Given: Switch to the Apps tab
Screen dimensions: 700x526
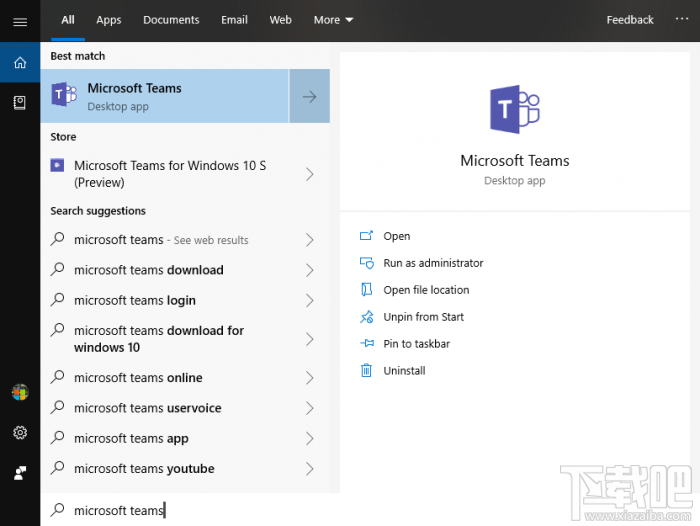Looking at the screenshot, I should (x=109, y=20).
